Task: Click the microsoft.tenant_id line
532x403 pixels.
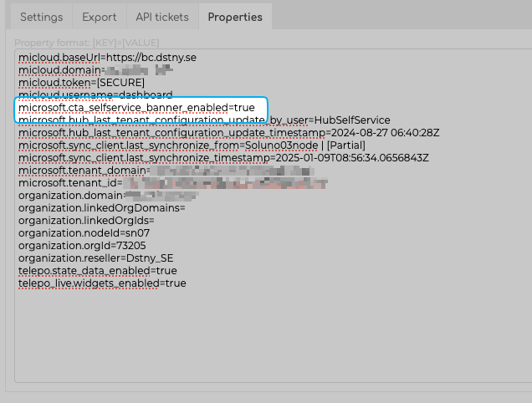Action: click(173, 183)
